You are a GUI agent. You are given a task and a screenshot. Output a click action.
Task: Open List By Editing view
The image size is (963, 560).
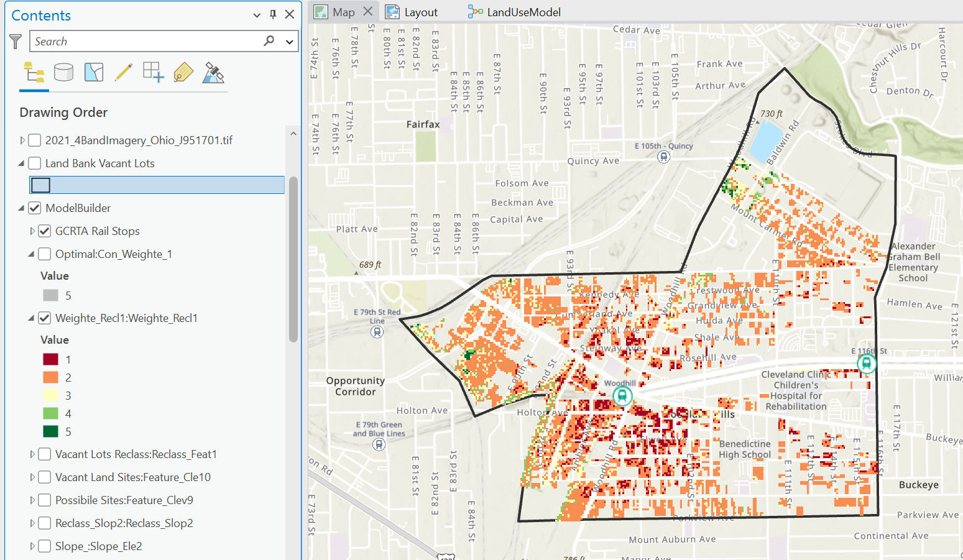pyautogui.click(x=124, y=73)
